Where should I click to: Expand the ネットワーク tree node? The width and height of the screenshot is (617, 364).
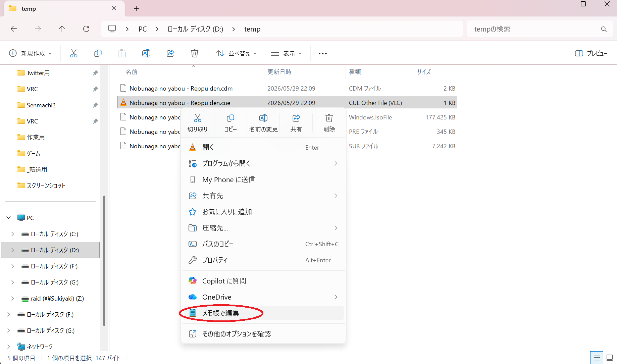[9, 347]
